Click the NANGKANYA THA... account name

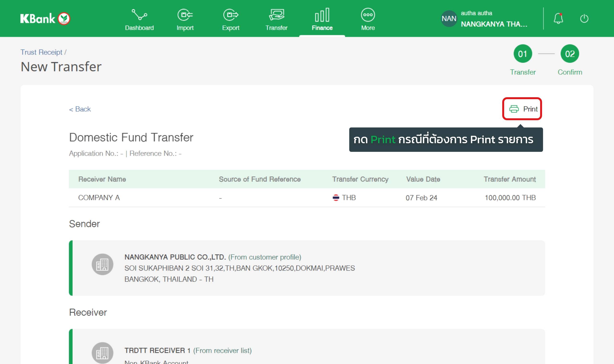pyautogui.click(x=494, y=24)
